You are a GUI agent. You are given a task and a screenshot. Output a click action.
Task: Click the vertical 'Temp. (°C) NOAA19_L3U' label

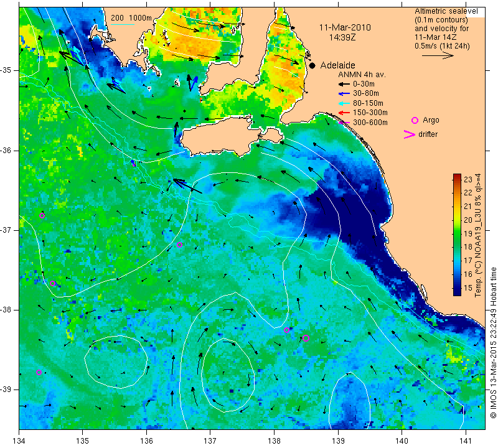[477, 235]
